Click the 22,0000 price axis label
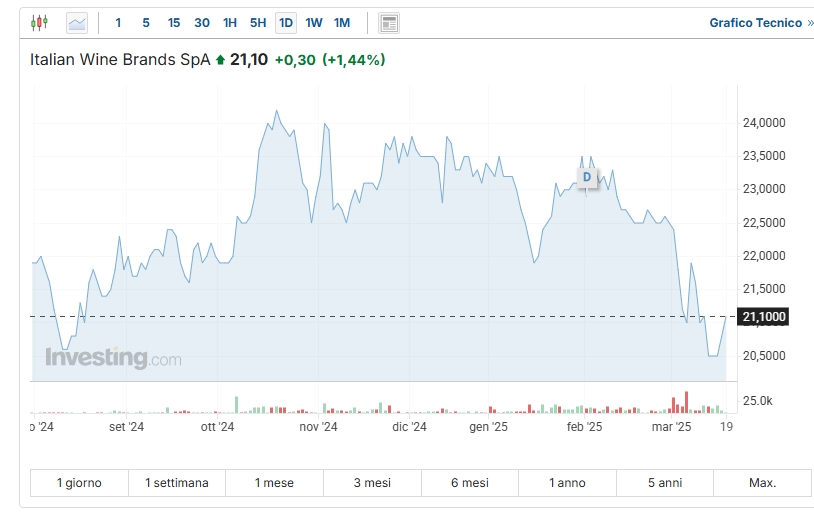The image size is (814, 522). point(764,256)
